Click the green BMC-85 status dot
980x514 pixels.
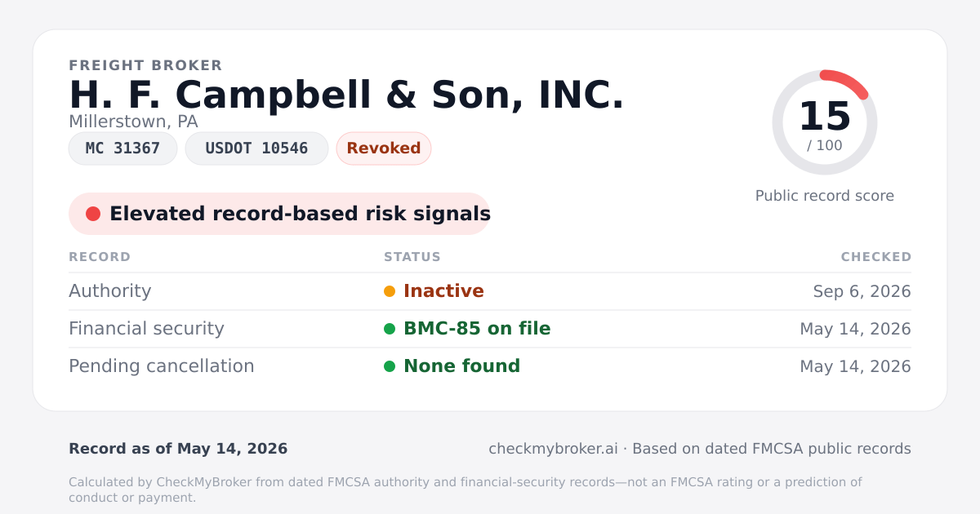click(390, 329)
